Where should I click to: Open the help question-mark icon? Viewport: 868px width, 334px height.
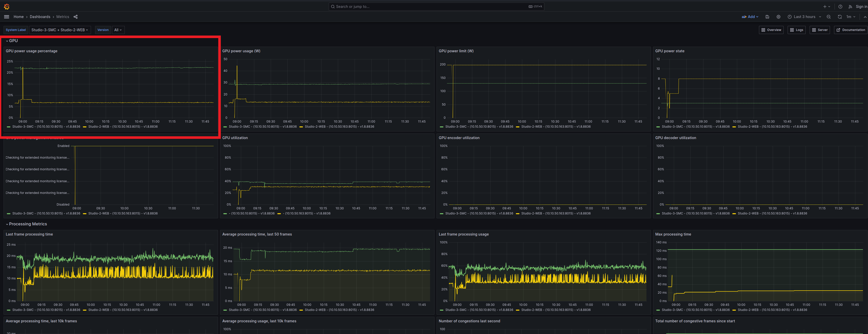[x=840, y=6]
